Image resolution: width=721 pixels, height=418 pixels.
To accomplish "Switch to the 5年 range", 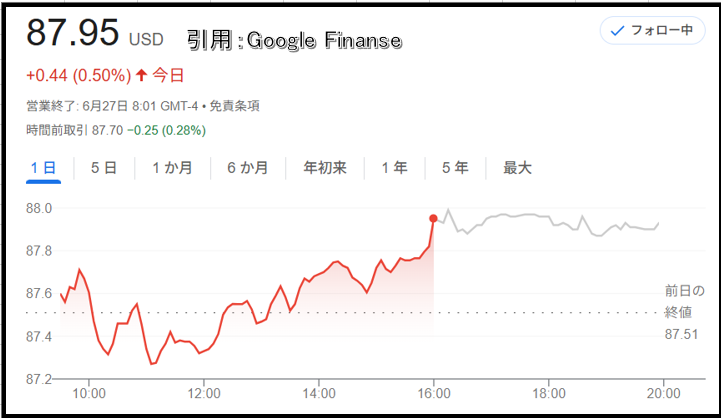I will [x=455, y=168].
